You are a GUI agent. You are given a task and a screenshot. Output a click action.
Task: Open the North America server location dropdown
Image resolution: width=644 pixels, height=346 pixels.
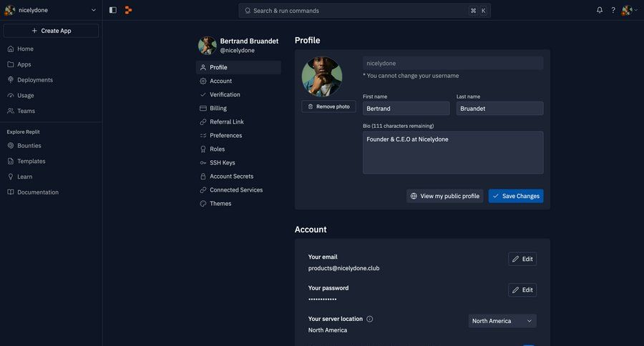click(x=502, y=321)
